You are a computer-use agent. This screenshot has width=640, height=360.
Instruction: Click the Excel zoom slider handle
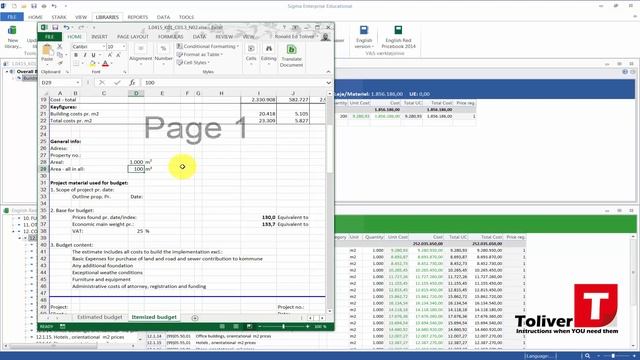(283, 327)
